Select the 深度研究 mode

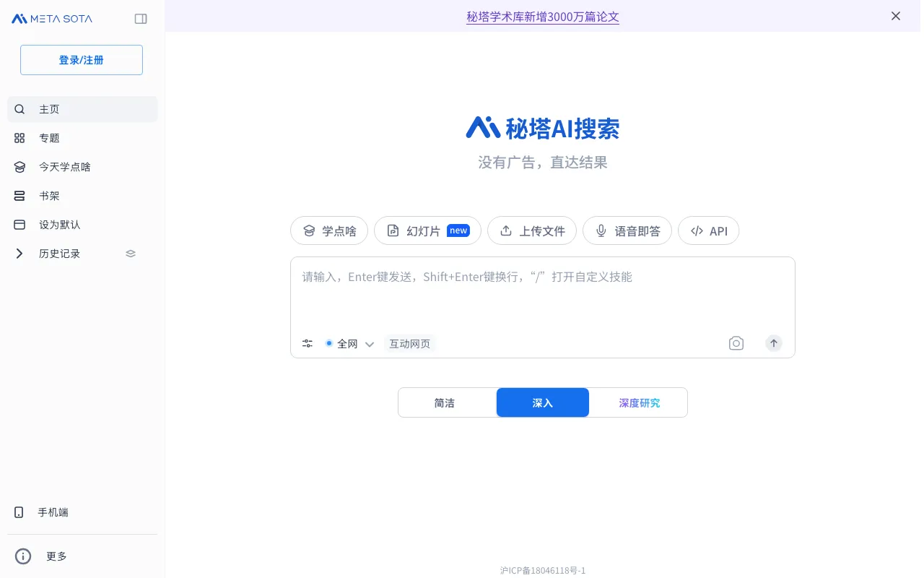(640, 402)
